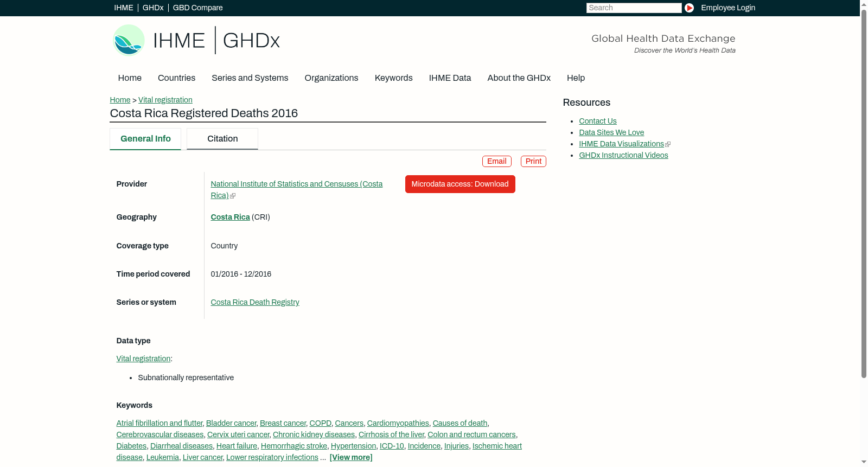Screen dimensions: 868x467
Task: Expand keywords with View more
Action: 351,457
